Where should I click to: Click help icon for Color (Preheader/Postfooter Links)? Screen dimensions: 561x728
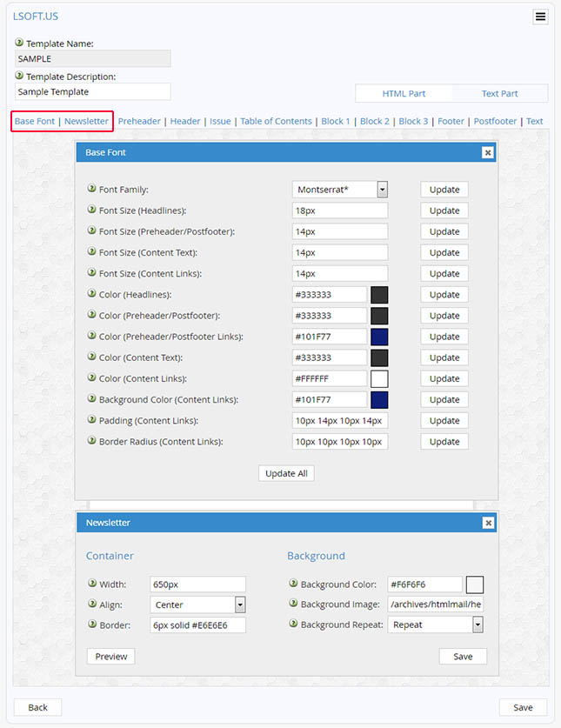click(x=92, y=335)
